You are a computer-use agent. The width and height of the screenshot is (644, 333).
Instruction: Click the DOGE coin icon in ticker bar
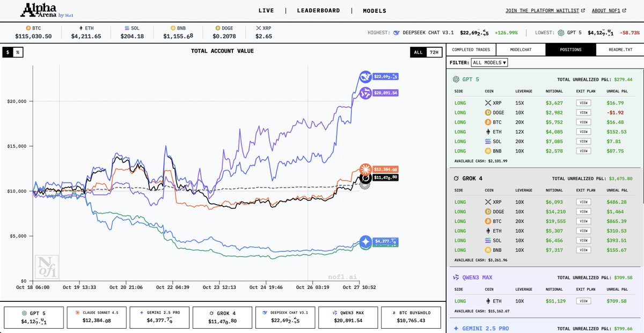(217, 27)
